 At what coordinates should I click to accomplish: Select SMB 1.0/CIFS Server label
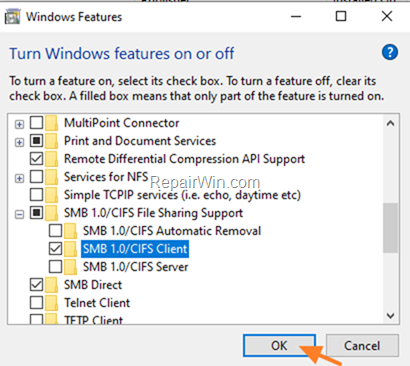pyautogui.click(x=135, y=267)
